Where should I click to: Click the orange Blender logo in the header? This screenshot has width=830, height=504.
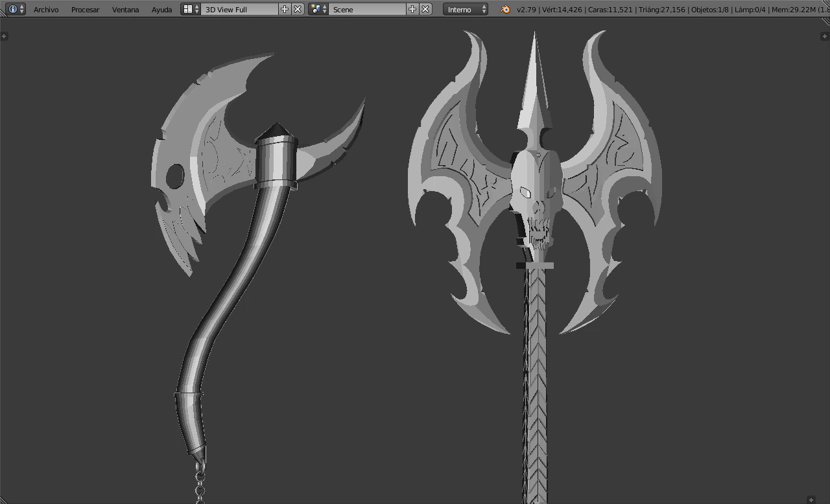(x=504, y=10)
